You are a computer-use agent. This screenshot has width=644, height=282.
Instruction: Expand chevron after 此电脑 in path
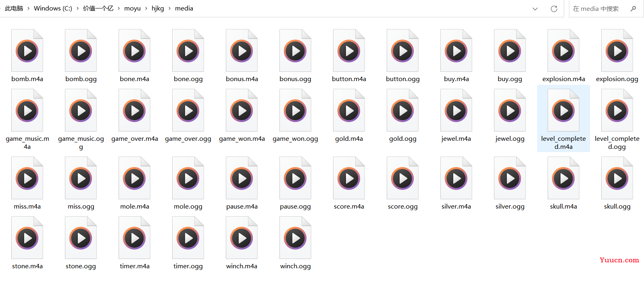[29, 8]
